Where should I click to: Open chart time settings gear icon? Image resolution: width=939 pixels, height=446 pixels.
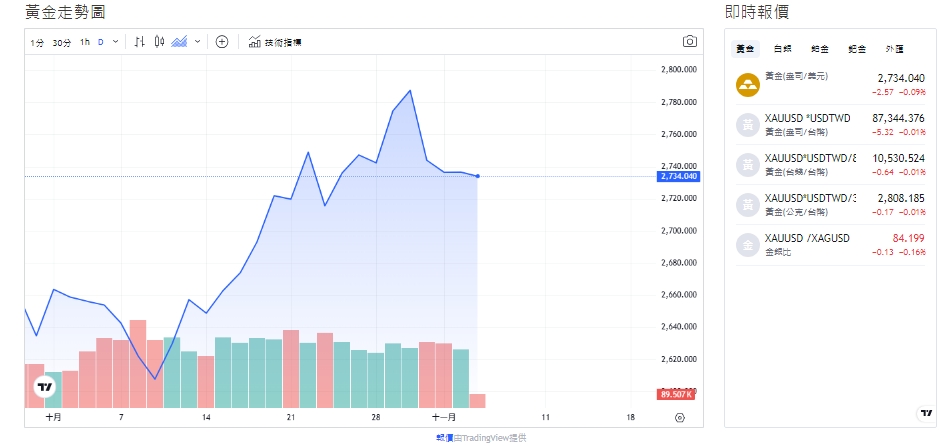pos(680,418)
